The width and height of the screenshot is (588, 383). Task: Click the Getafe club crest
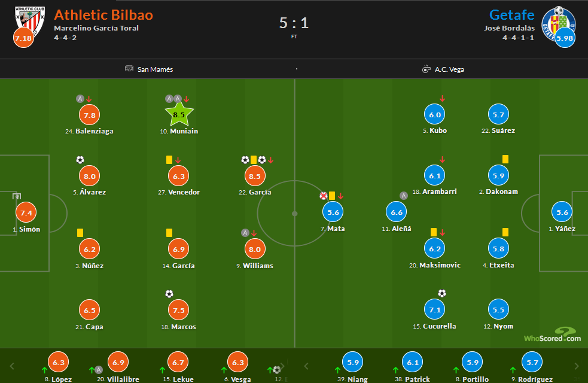coord(557,22)
